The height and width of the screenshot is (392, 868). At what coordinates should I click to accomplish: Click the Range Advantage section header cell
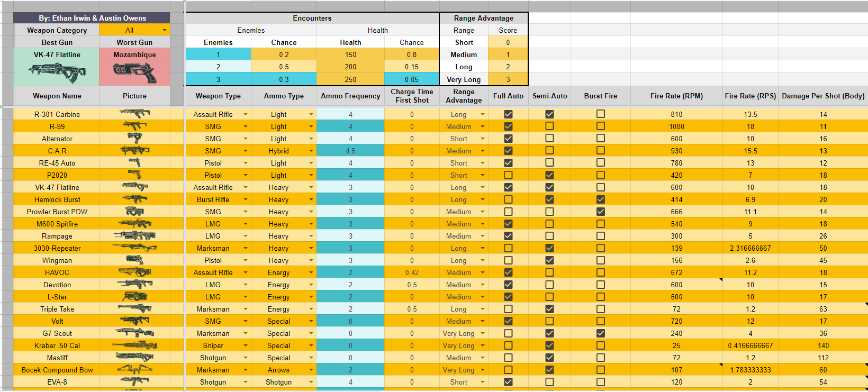(x=484, y=18)
